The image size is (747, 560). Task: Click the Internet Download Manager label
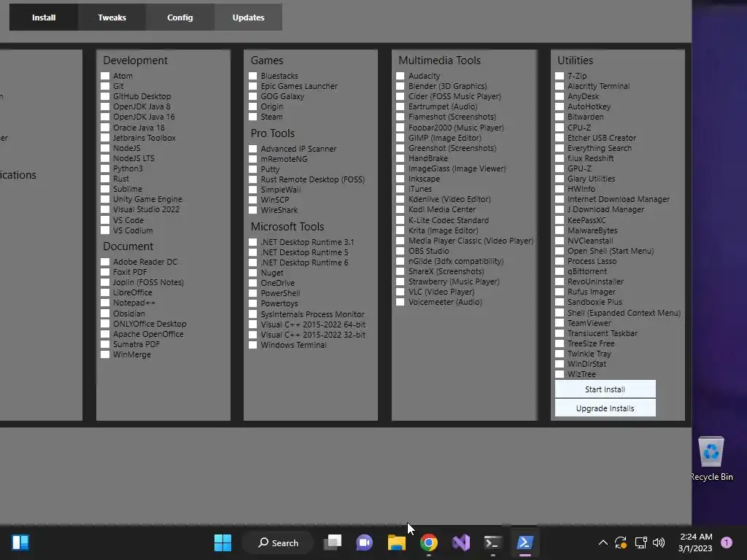coord(619,199)
